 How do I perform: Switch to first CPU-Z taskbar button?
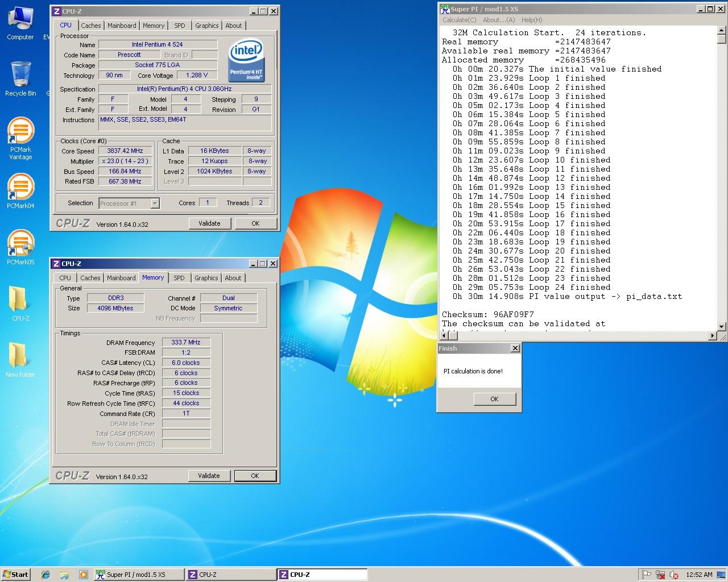pyautogui.click(x=231, y=575)
